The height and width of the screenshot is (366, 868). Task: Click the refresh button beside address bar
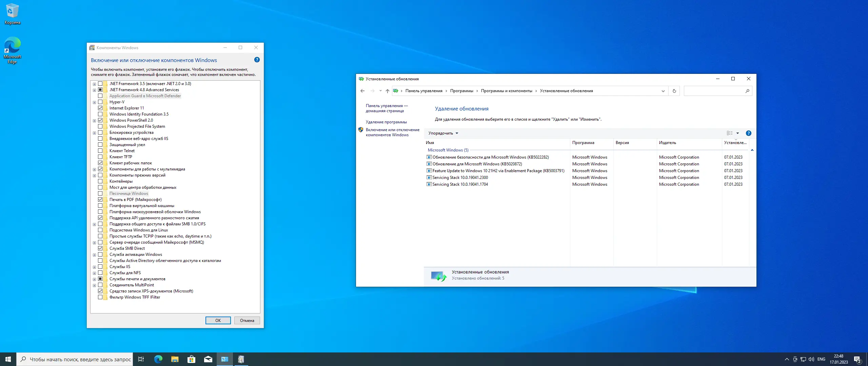(674, 91)
